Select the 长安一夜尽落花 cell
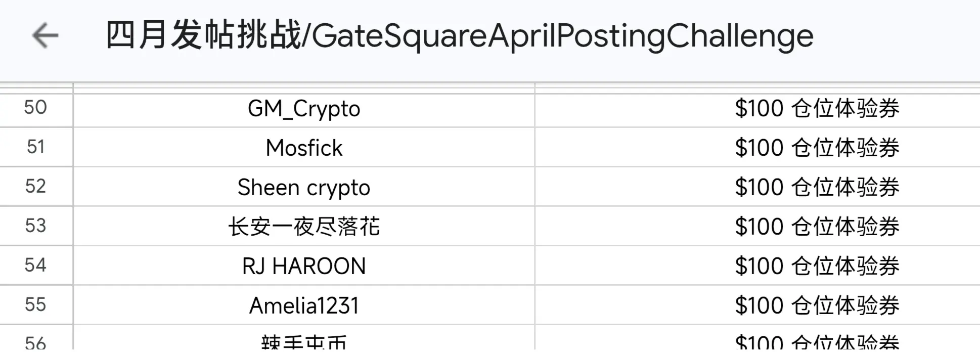 coord(304,226)
